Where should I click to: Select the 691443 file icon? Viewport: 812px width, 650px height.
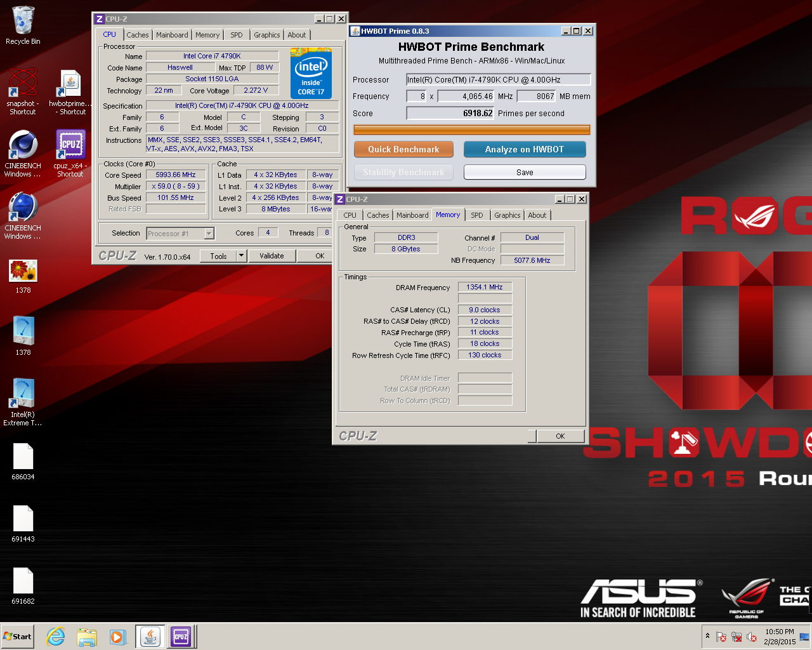(x=23, y=524)
